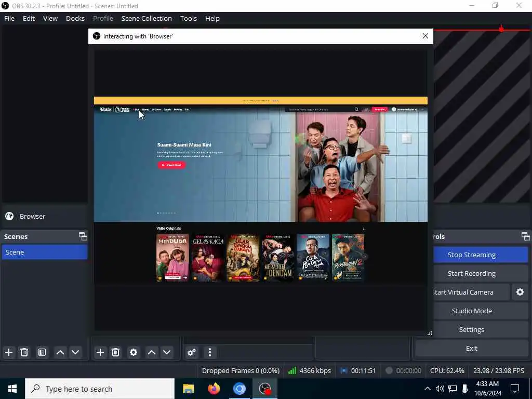Click the Movies link in Vidio navbar
Image resolution: width=532 pixels, height=399 pixels.
[178, 110]
